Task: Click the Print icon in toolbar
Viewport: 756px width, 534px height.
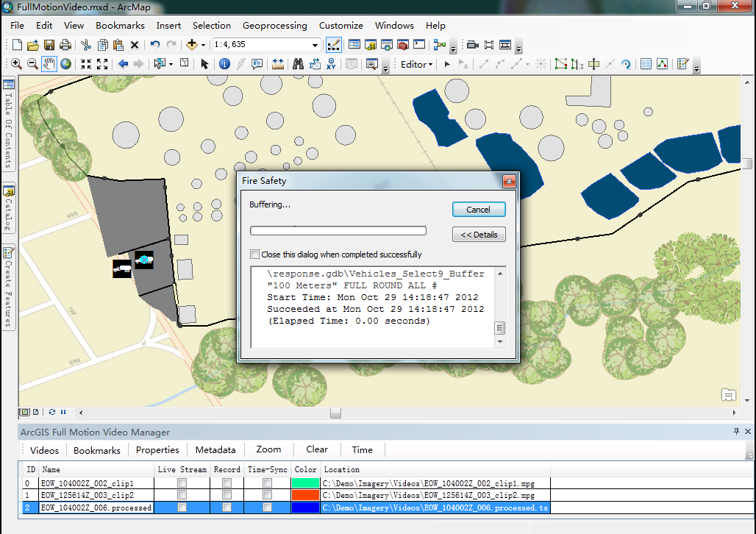Action: 65,45
